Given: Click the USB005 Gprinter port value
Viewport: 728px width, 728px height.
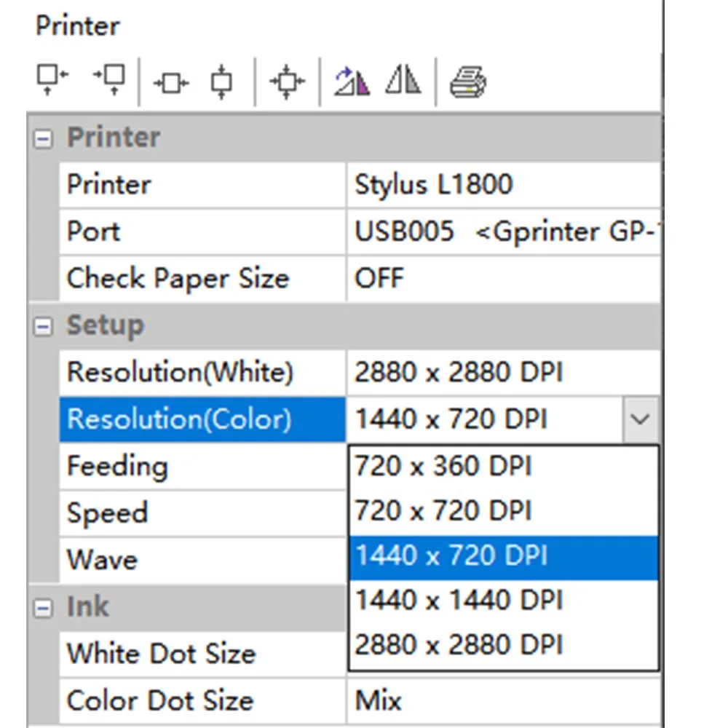Looking at the screenshot, I should (x=503, y=232).
